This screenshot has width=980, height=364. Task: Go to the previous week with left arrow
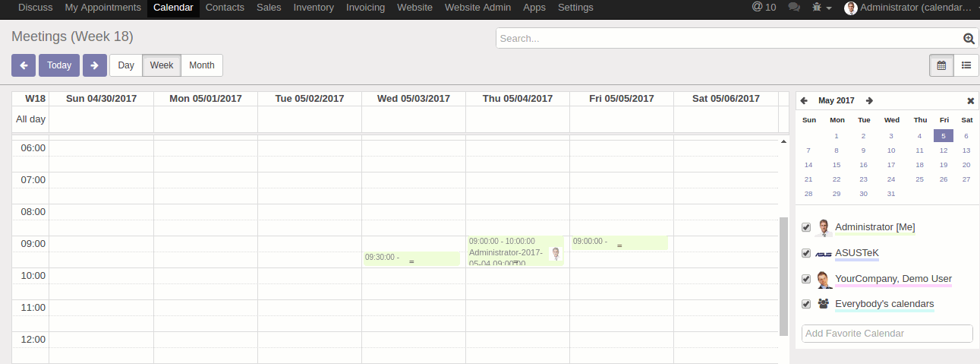click(x=24, y=65)
